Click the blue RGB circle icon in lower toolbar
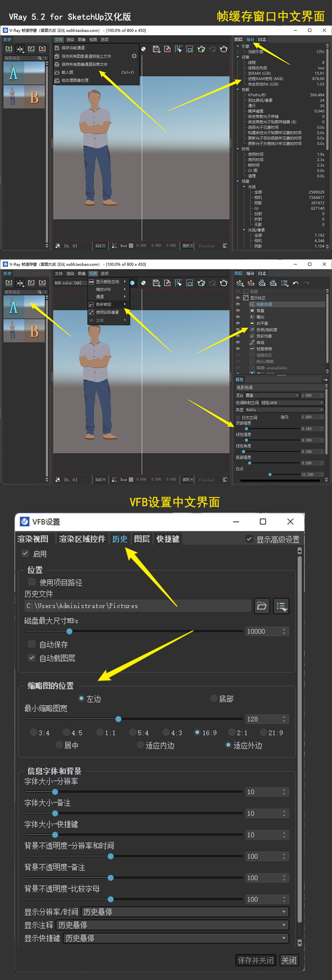332x980 pixels. click(132, 283)
